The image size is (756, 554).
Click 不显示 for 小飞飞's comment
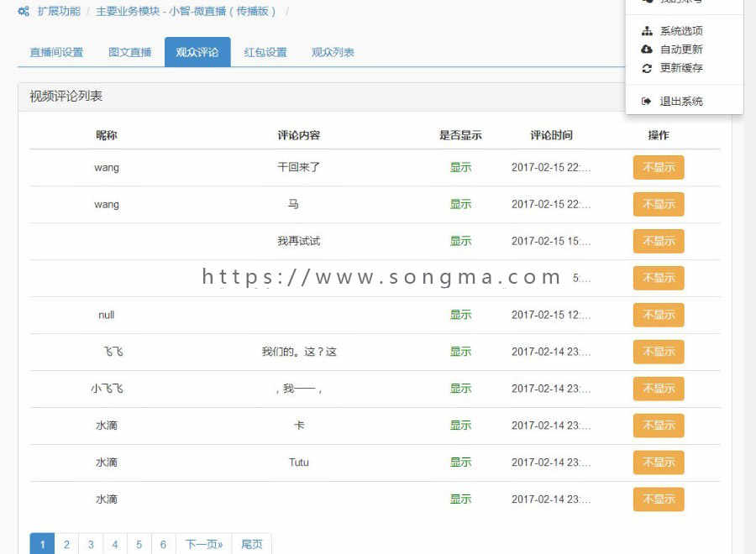[x=659, y=389]
